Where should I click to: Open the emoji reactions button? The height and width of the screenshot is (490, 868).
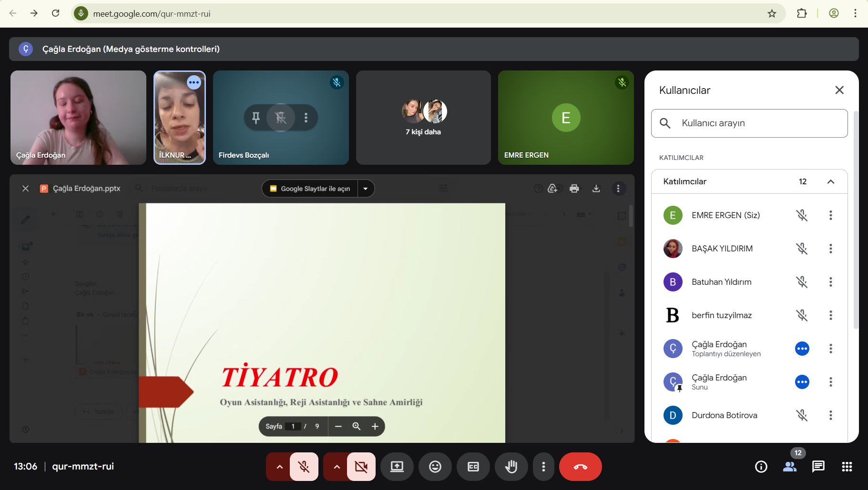tap(435, 467)
